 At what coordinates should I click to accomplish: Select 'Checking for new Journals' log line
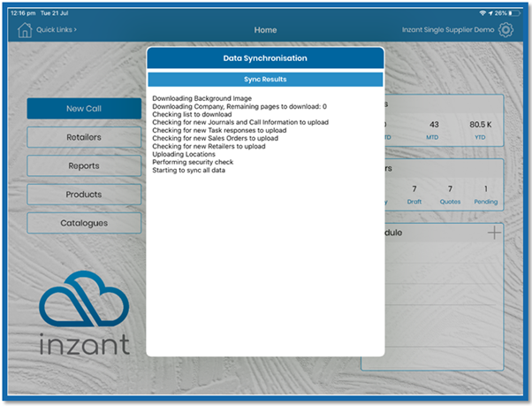(x=240, y=122)
